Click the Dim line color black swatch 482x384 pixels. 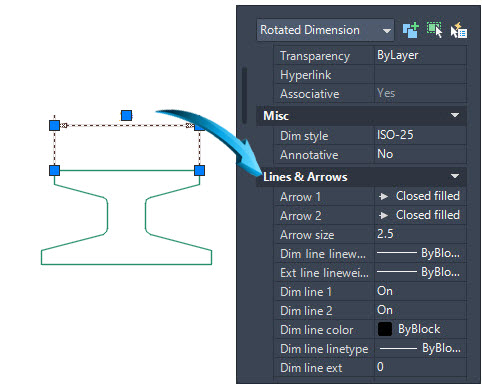[385, 329]
